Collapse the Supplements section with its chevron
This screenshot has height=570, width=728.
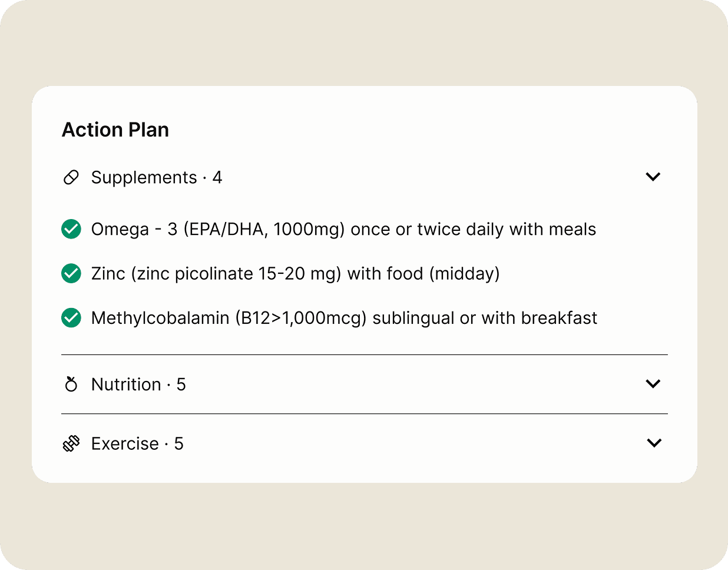pyautogui.click(x=653, y=177)
